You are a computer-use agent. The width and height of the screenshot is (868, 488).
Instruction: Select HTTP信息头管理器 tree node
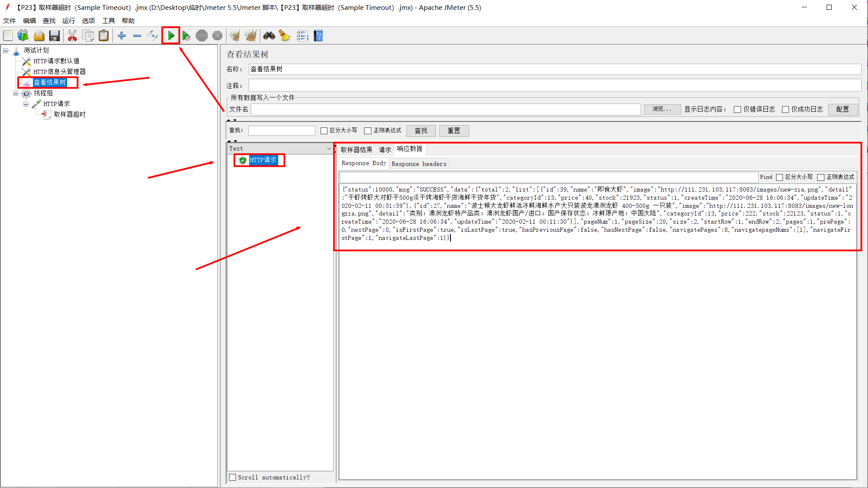59,72
